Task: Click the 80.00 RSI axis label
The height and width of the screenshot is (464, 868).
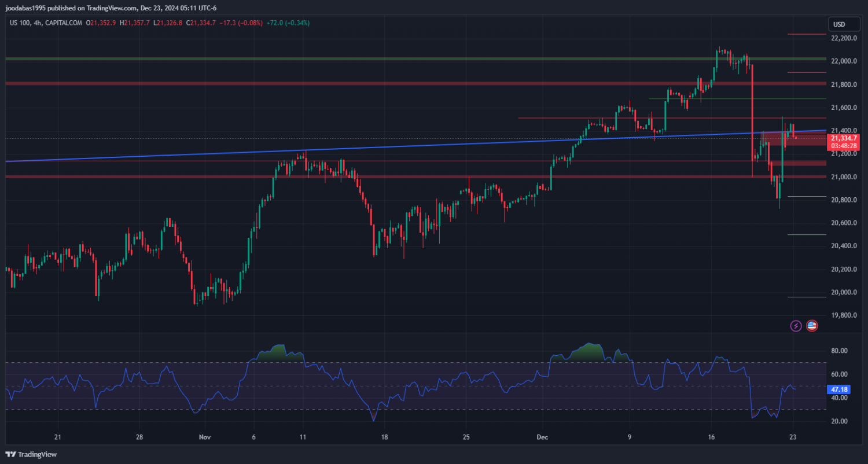Action: pyautogui.click(x=839, y=351)
